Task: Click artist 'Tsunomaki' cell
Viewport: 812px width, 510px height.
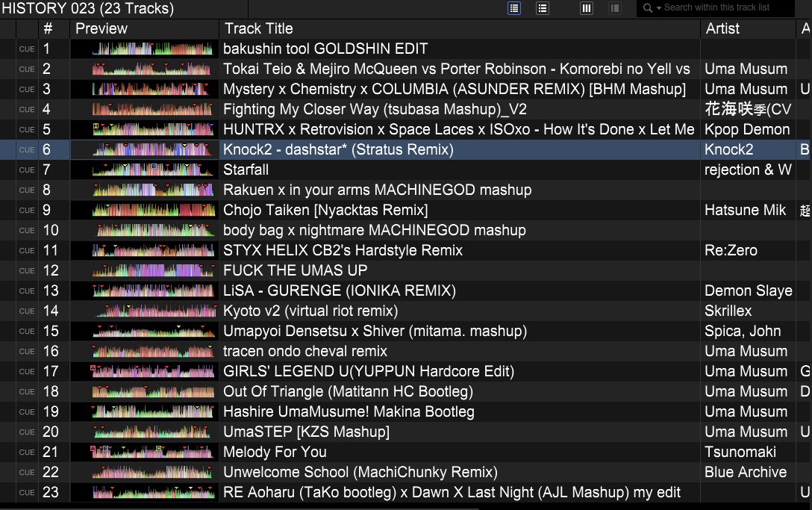Action: [740, 452]
